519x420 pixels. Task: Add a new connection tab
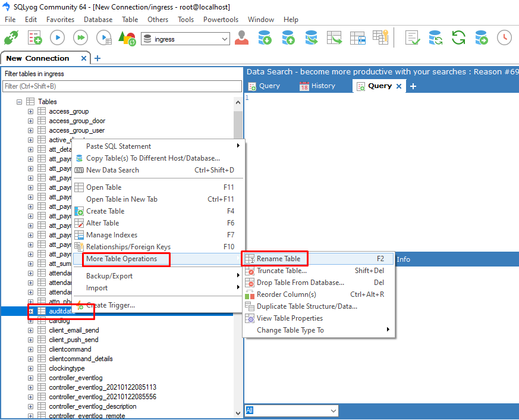point(97,58)
